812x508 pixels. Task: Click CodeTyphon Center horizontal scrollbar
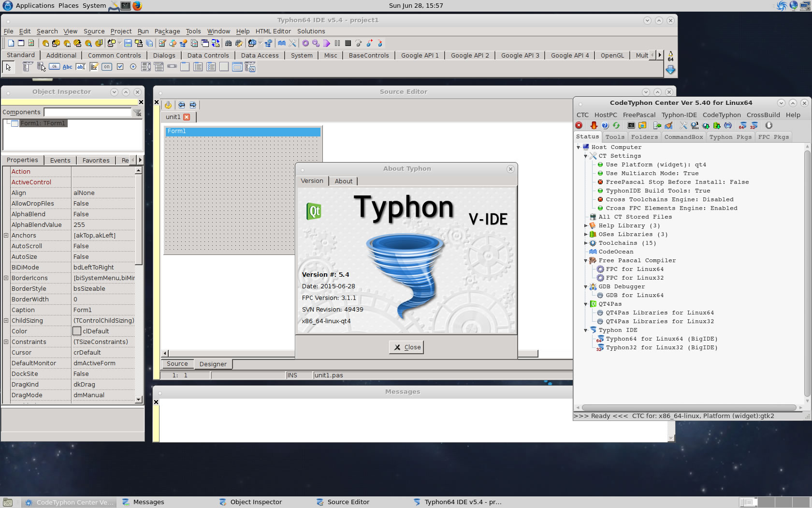(x=689, y=407)
